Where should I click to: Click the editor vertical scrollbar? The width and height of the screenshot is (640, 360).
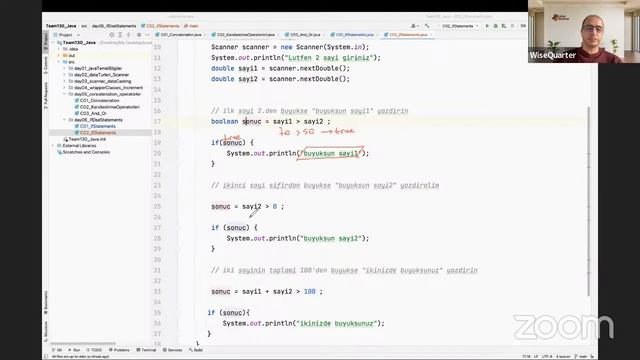(589, 202)
